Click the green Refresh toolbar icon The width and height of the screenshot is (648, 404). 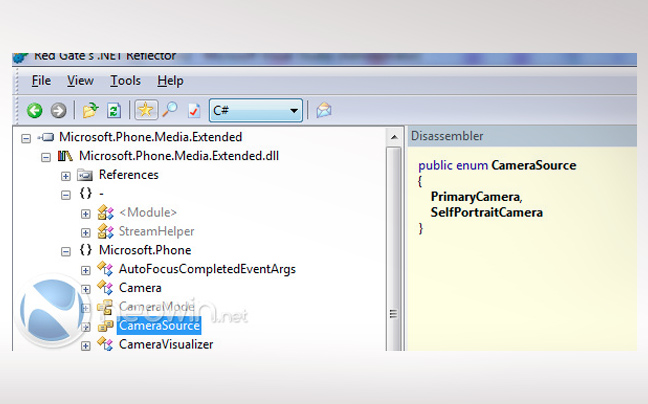coord(113,110)
